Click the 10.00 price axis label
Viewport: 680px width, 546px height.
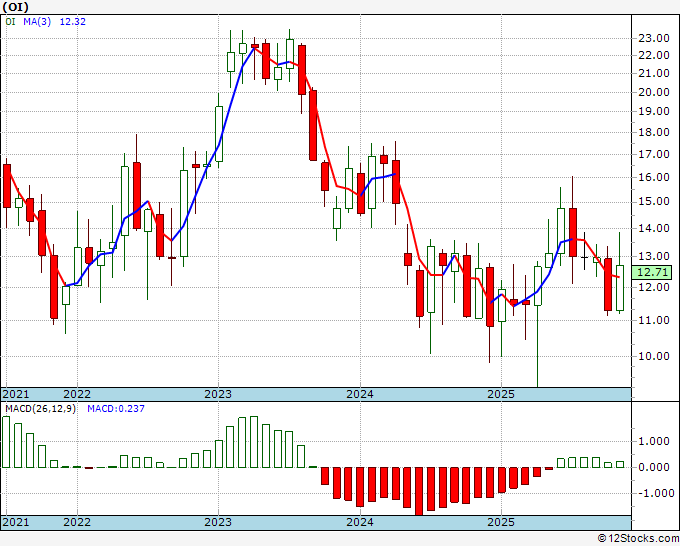654,356
